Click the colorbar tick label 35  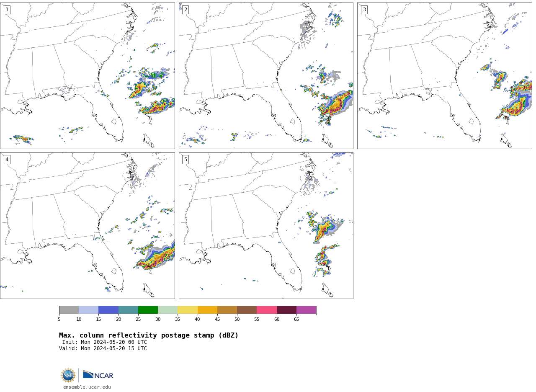(x=178, y=320)
